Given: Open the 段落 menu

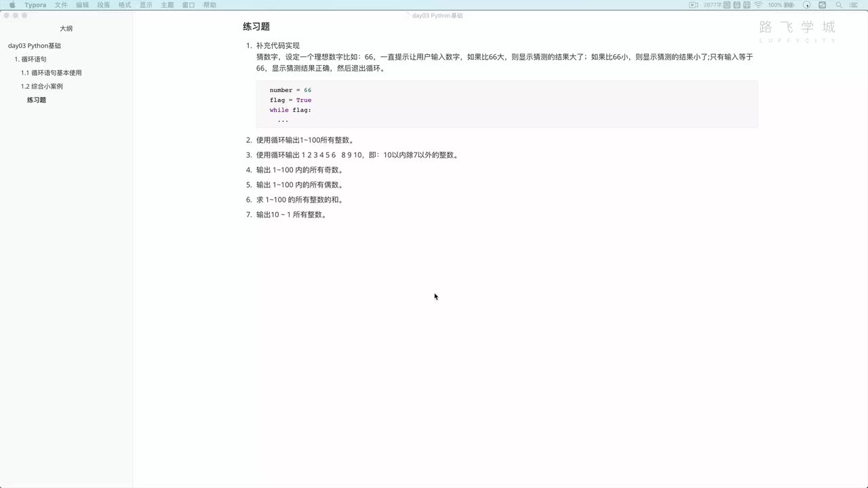Looking at the screenshot, I should pyautogui.click(x=103, y=5).
